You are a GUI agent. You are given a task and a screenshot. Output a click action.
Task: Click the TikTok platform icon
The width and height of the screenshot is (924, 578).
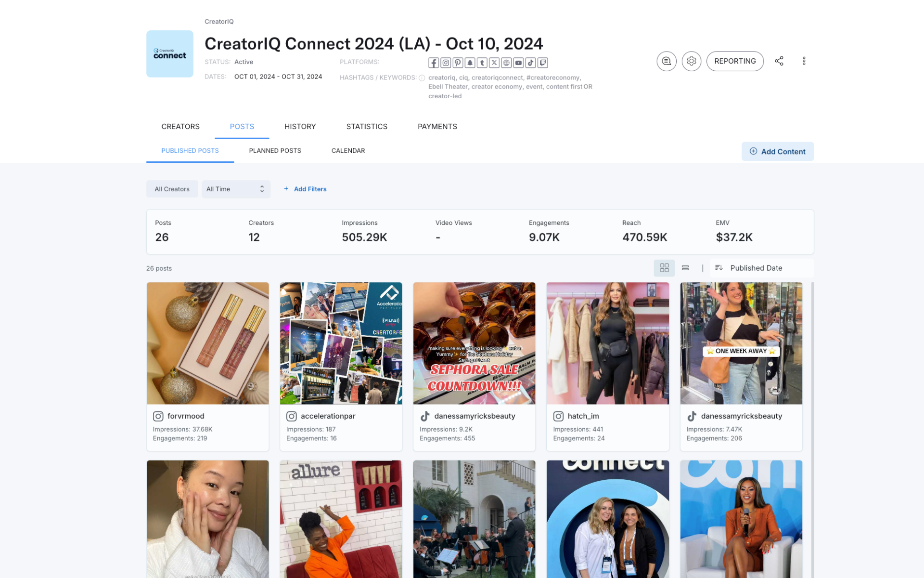click(x=530, y=63)
